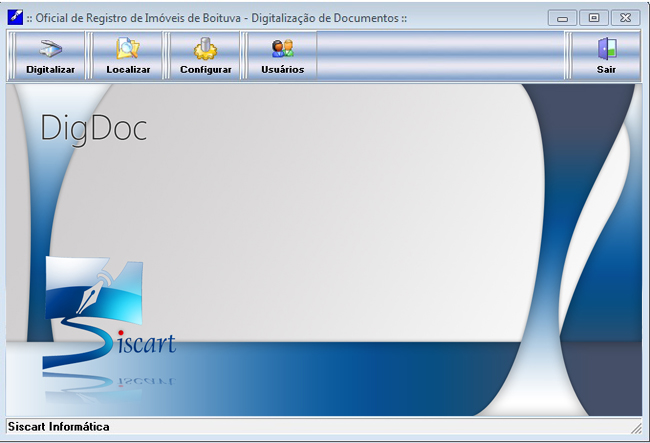
Task: Click the 'Siscart Informática' status bar text
Action: point(58,426)
